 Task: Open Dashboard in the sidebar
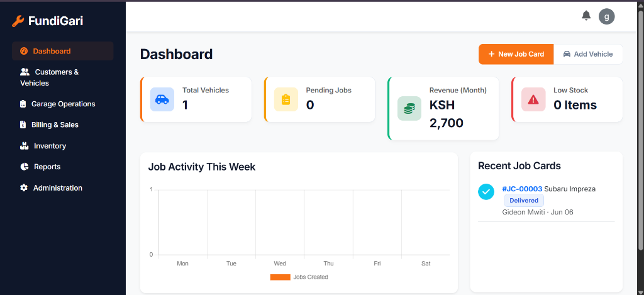click(63, 51)
